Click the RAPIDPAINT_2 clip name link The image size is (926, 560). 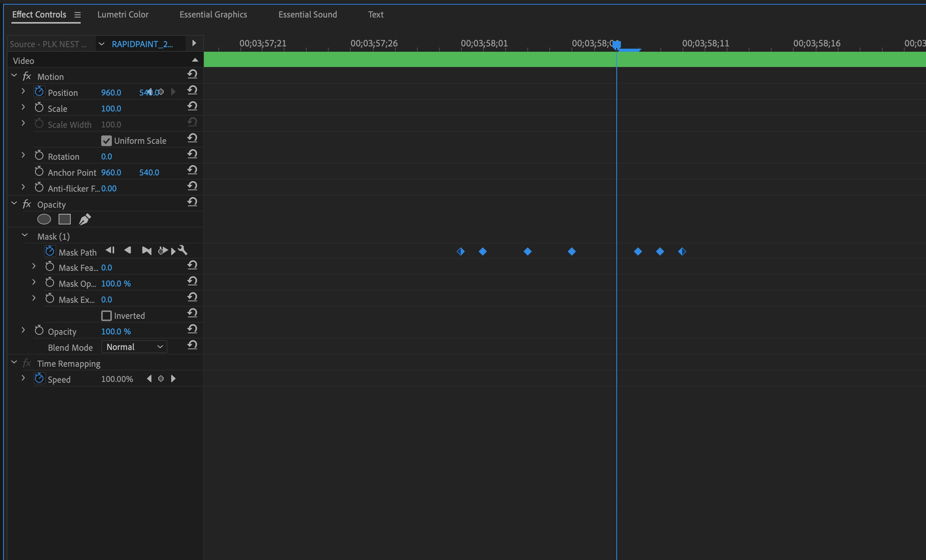pyautogui.click(x=142, y=44)
